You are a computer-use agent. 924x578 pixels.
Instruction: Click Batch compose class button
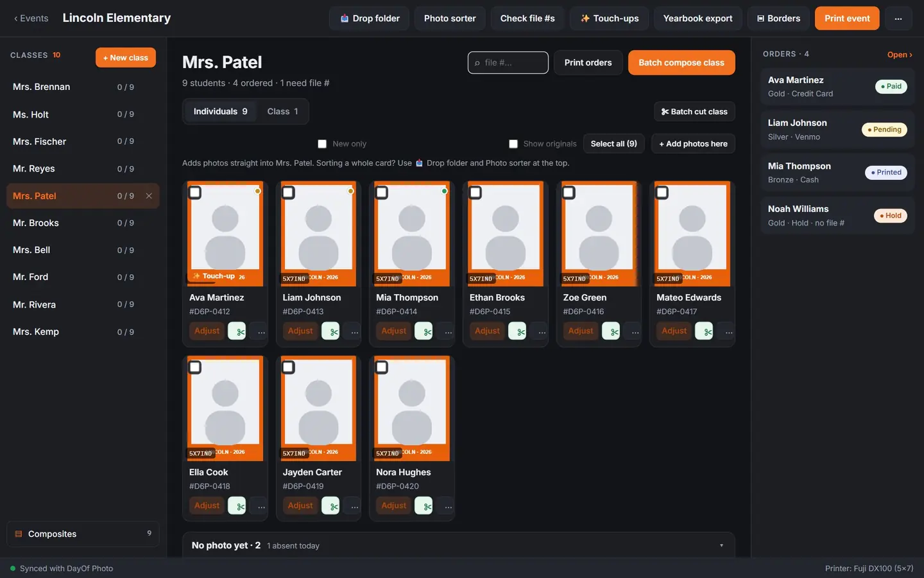[681, 63]
